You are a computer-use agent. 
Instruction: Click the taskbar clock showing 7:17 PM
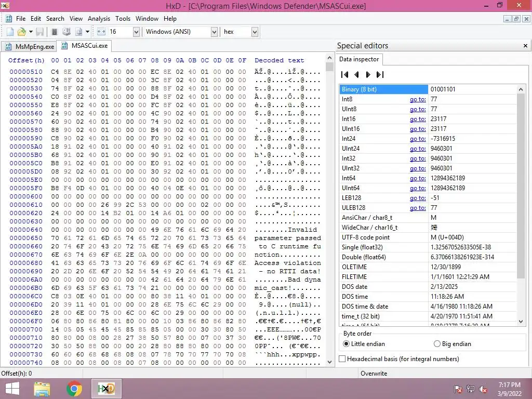pyautogui.click(x=510, y=389)
